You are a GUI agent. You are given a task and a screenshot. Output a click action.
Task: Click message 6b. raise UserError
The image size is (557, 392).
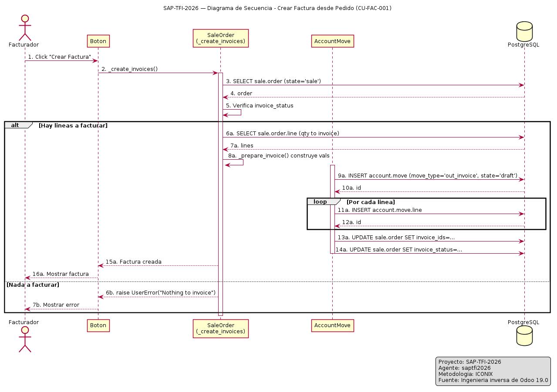tap(161, 293)
